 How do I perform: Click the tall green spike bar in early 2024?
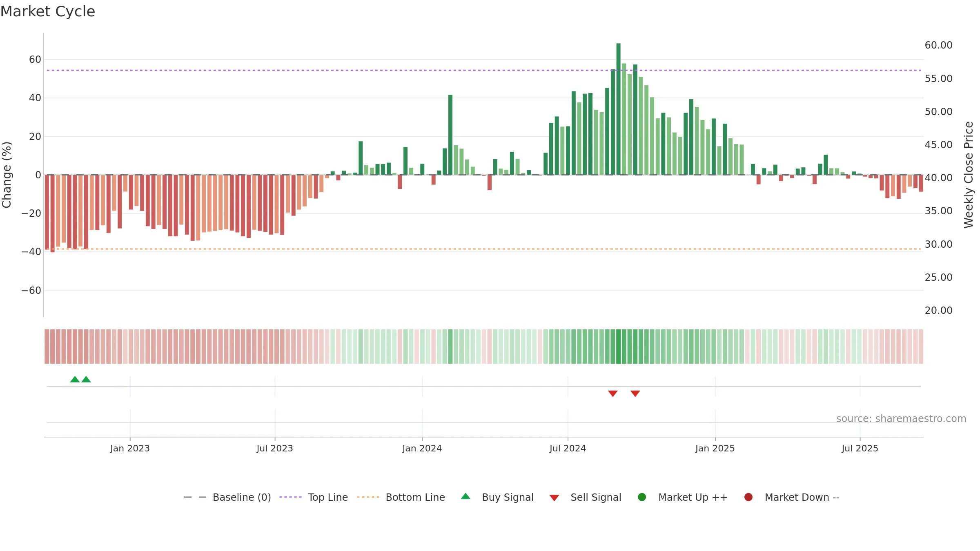pyautogui.click(x=450, y=135)
